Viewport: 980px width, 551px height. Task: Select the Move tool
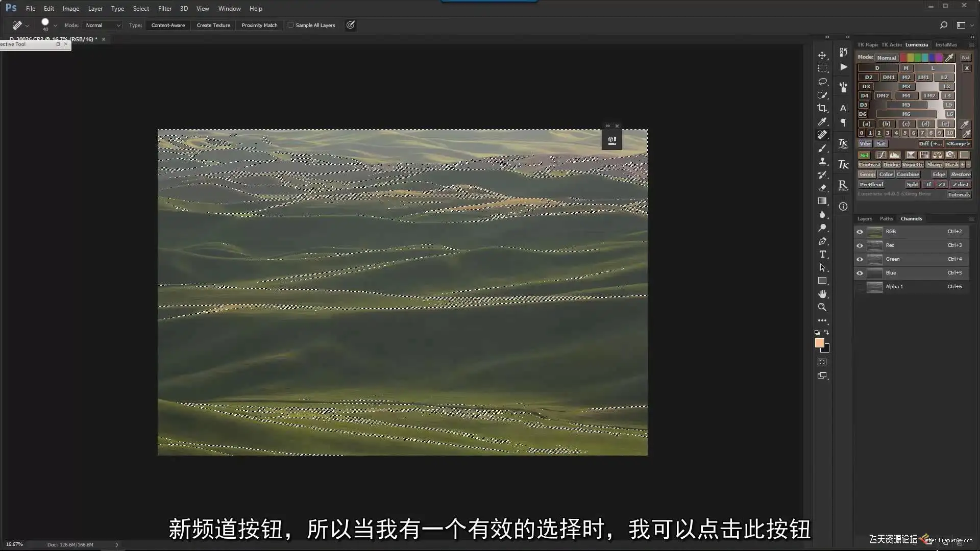[x=822, y=55]
